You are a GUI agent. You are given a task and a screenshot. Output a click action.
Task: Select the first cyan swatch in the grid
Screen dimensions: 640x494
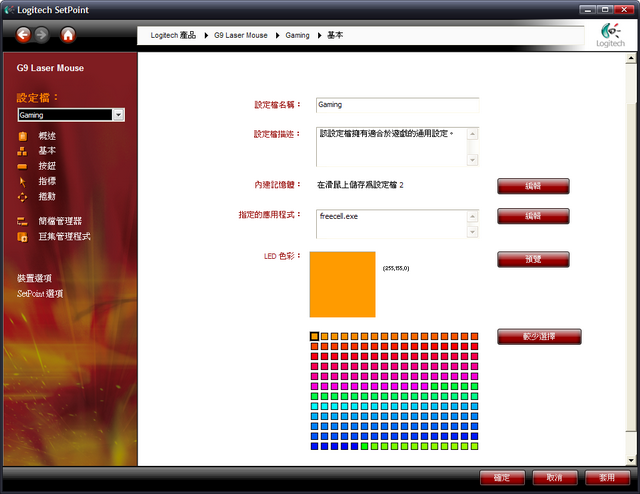pos(314,406)
